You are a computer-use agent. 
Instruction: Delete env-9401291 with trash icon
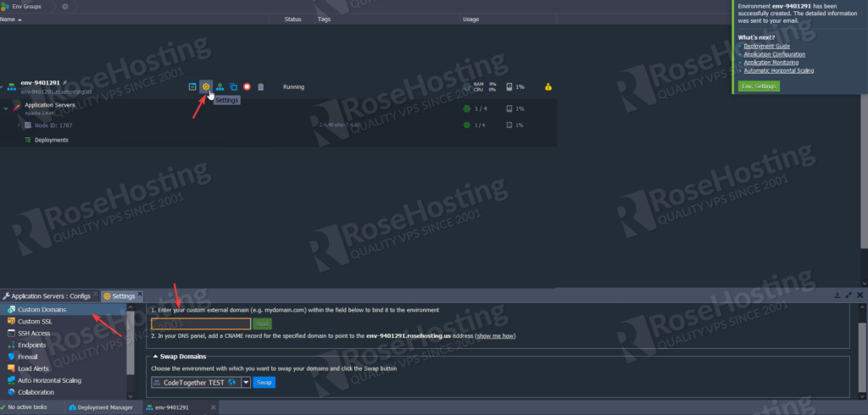tap(261, 87)
